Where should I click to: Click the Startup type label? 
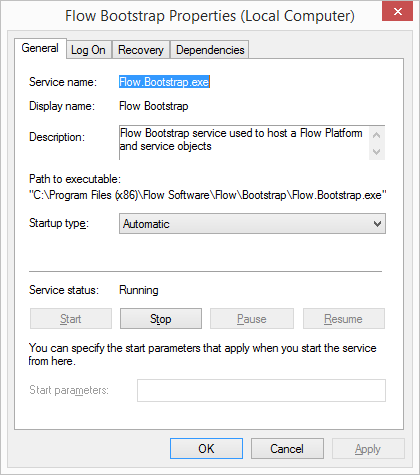pyautogui.click(x=59, y=223)
